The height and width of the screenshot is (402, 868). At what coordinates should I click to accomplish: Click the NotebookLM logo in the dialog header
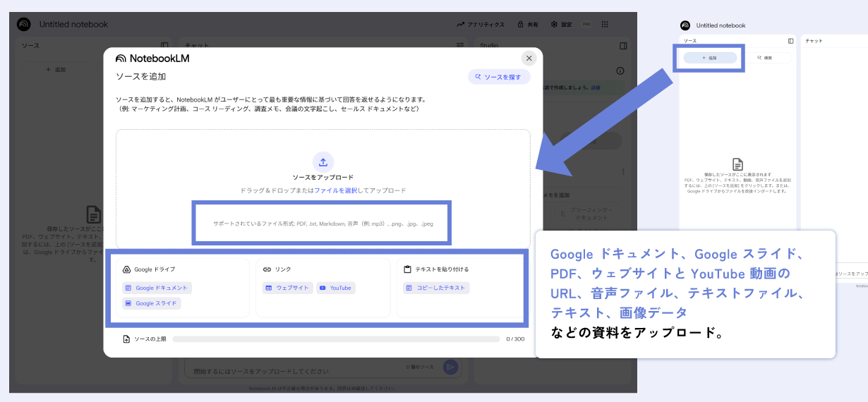tap(152, 59)
